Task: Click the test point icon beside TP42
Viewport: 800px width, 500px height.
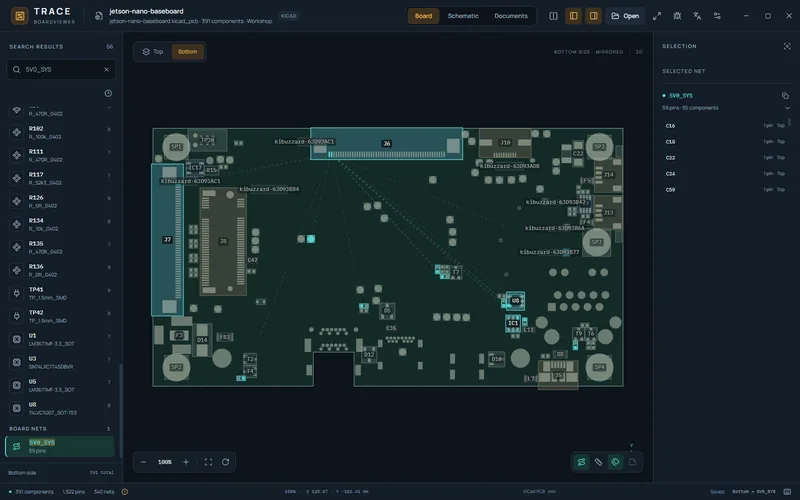Action: pyautogui.click(x=17, y=316)
